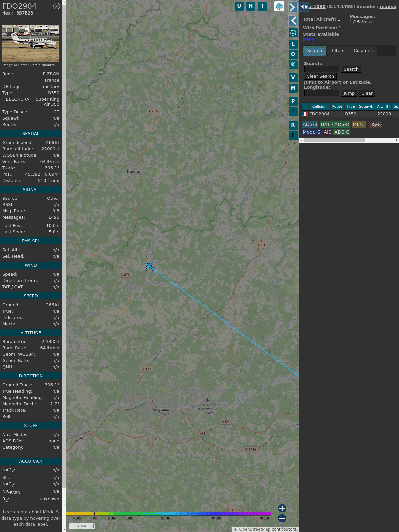Toggle the V map button
Screen dimensions: 399x532
click(293, 78)
